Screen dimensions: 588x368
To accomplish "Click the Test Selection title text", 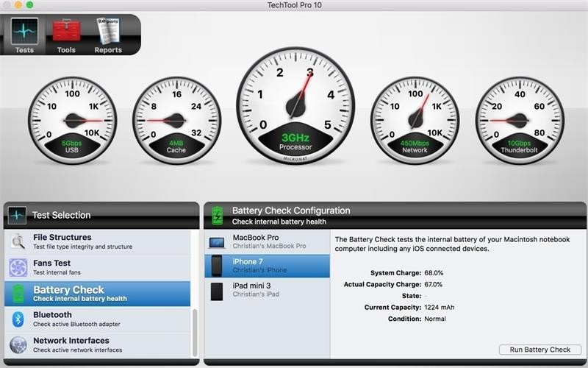I will pyautogui.click(x=62, y=215).
